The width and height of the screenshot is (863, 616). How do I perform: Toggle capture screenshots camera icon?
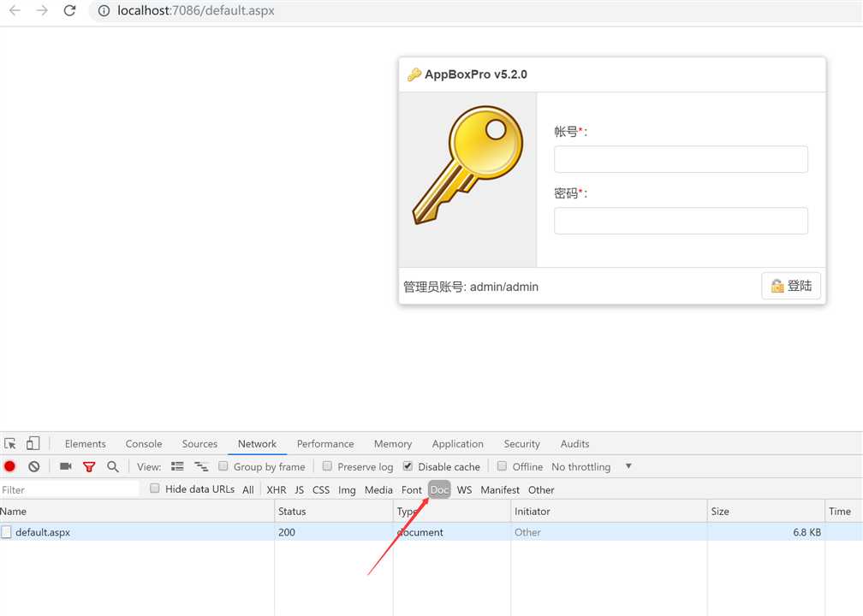pos(66,466)
